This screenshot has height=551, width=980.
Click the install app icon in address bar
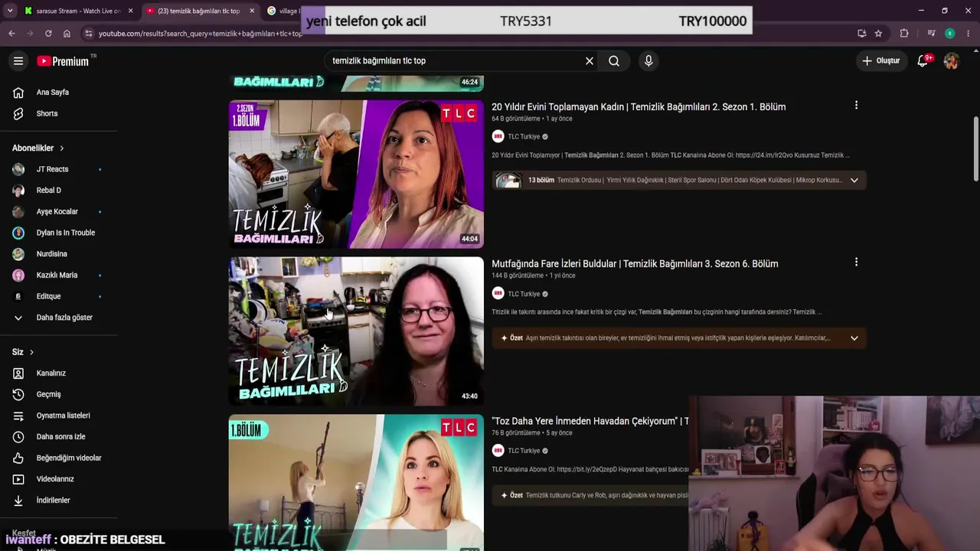[862, 34]
